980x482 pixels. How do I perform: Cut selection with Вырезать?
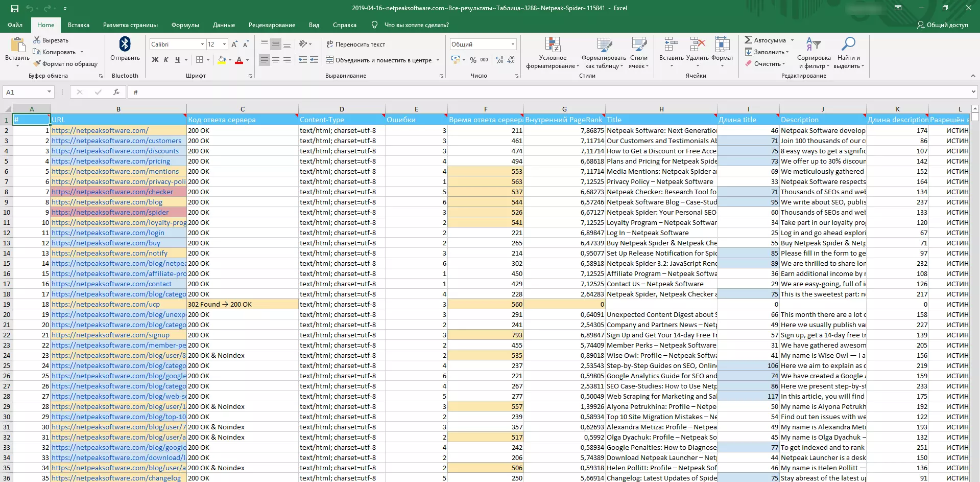pos(51,40)
